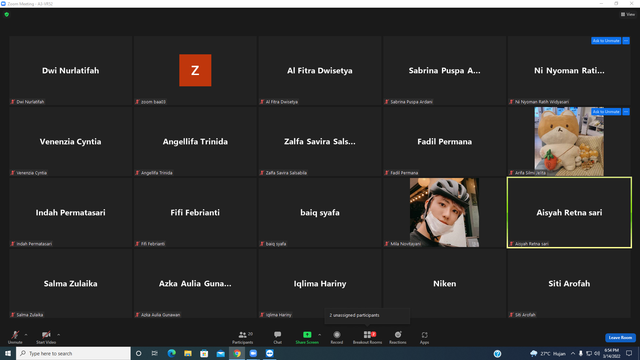Click the Unmute microphone icon
640x360 pixels.
15,335
